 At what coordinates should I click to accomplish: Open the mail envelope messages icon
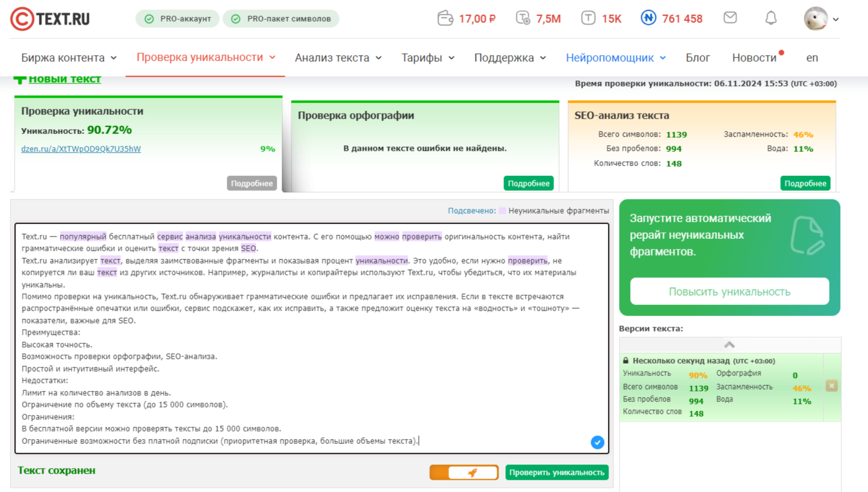[730, 18]
